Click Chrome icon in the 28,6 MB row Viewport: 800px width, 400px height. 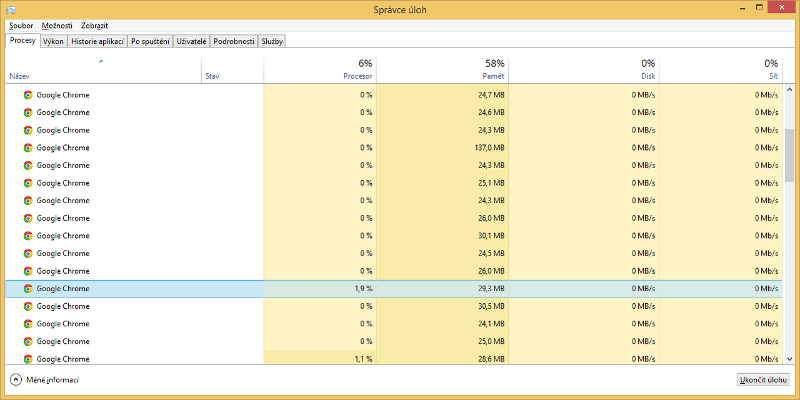(x=28, y=359)
